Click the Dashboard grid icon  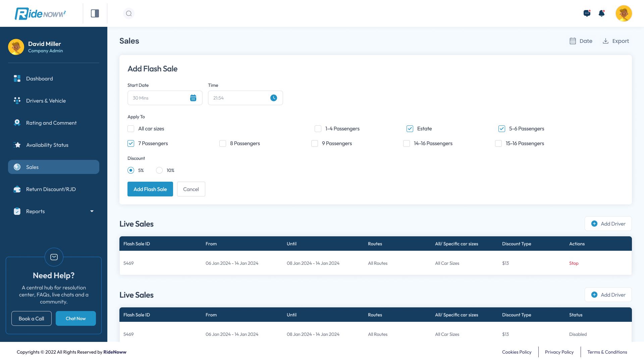(x=17, y=78)
